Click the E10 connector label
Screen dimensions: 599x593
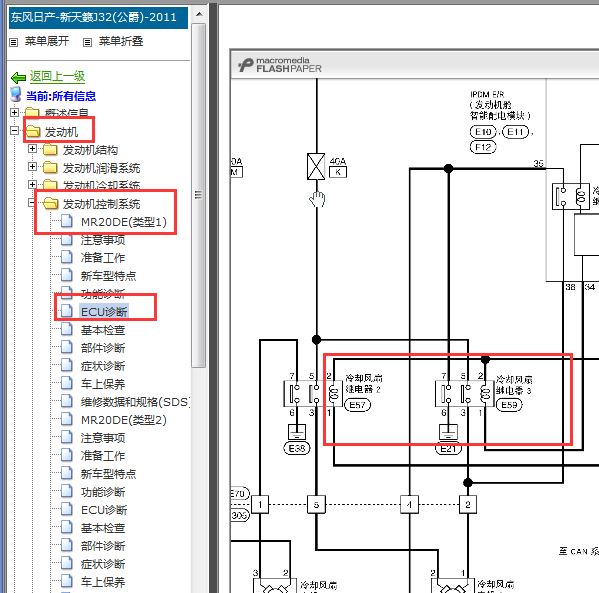483,132
